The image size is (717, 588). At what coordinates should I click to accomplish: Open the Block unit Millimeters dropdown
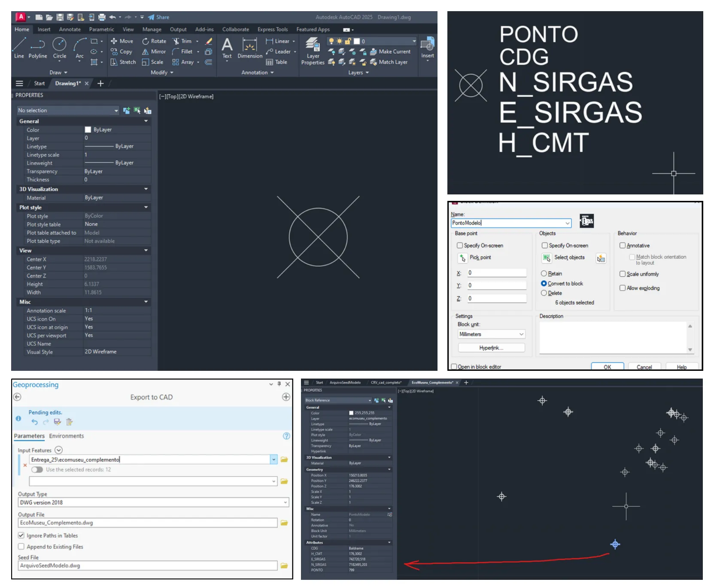pyautogui.click(x=492, y=334)
